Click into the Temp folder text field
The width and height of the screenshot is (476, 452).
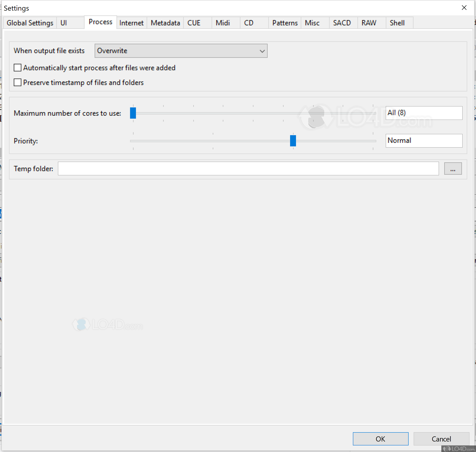tap(248, 169)
